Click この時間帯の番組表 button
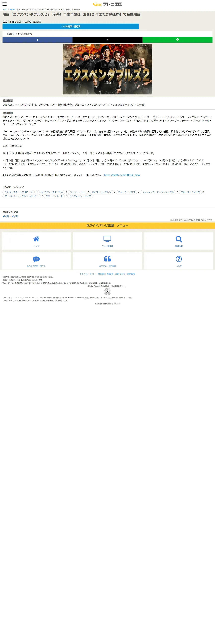Screen dimensions: 215x644 click(x=71, y=27)
